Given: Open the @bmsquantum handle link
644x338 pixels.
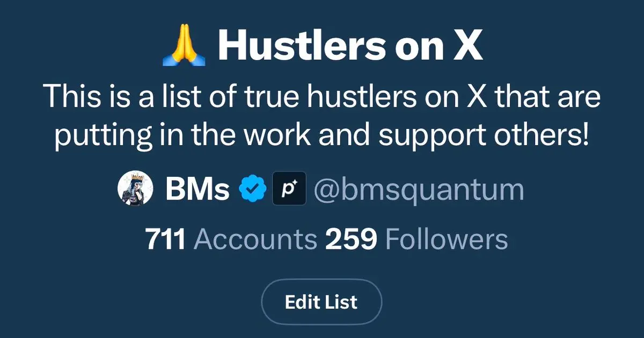Looking at the screenshot, I should point(419,190).
